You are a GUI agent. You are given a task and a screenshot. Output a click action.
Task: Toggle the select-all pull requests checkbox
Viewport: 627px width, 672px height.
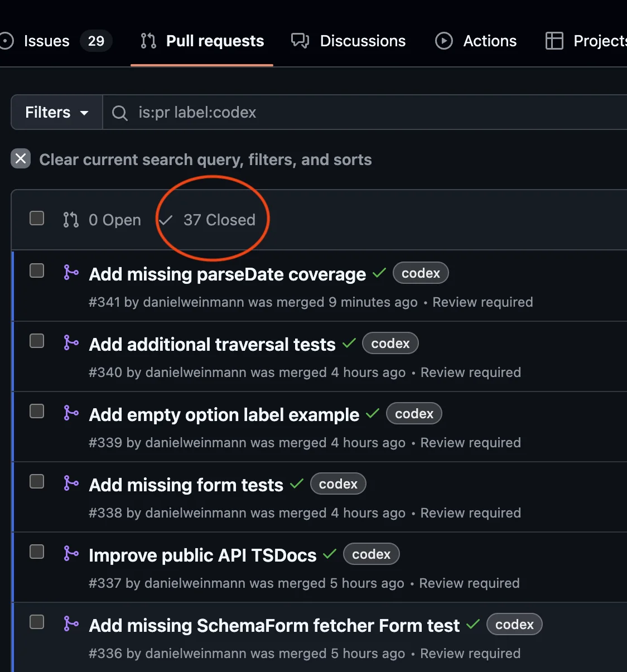[37, 218]
